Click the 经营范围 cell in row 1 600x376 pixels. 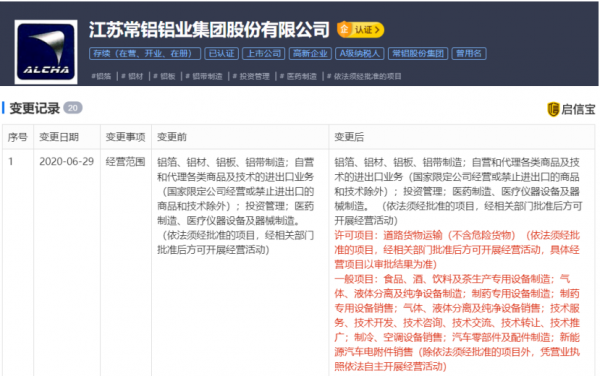(x=126, y=162)
